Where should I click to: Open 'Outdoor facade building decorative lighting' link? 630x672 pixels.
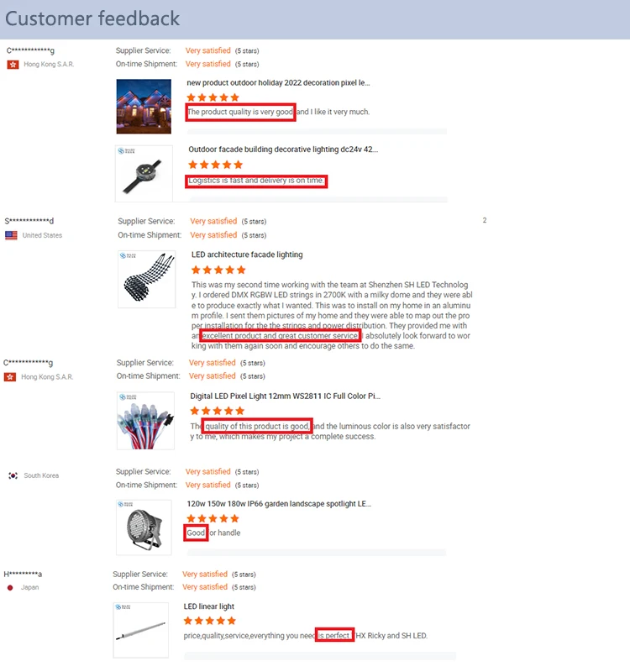pyautogui.click(x=283, y=150)
